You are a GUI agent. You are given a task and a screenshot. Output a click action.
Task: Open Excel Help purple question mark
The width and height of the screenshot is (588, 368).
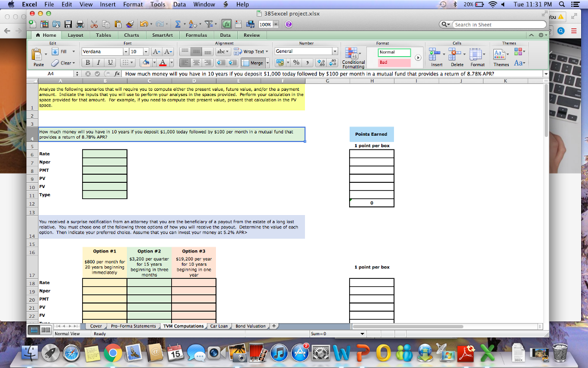point(288,24)
